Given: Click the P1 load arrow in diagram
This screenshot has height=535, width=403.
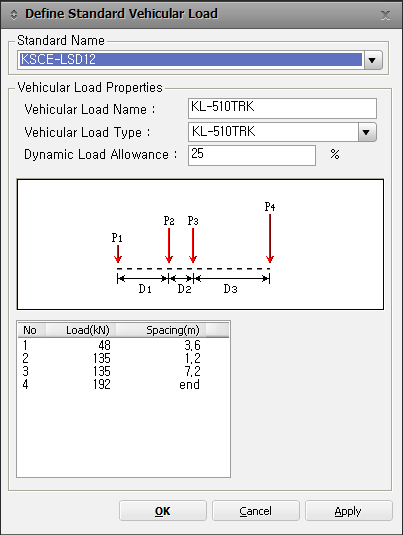Looking at the screenshot, I should click(x=118, y=254).
